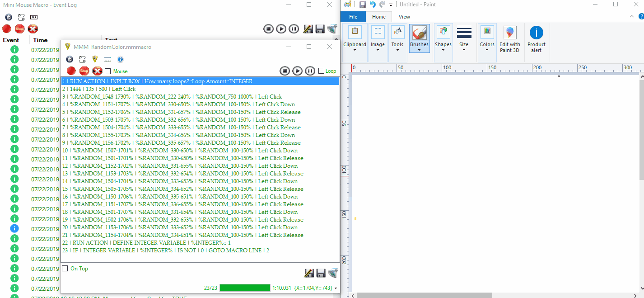644x298 pixels.
Task: Pause the macro in RandomColor window
Action: 310,71
